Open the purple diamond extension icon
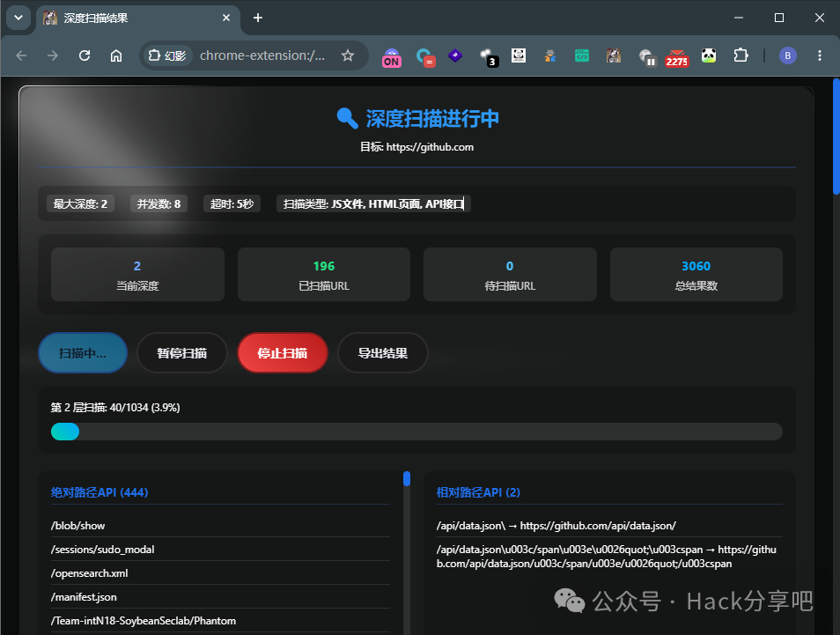This screenshot has height=635, width=840. click(x=455, y=55)
